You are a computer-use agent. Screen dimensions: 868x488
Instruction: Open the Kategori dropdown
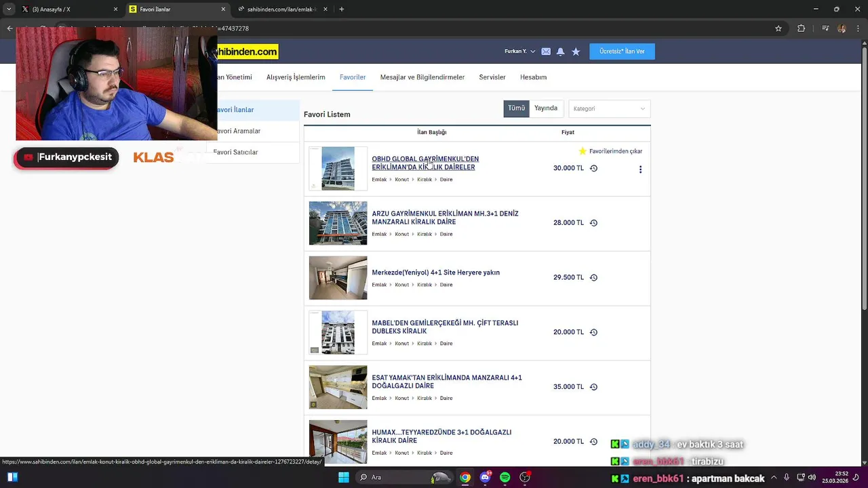(609, 108)
